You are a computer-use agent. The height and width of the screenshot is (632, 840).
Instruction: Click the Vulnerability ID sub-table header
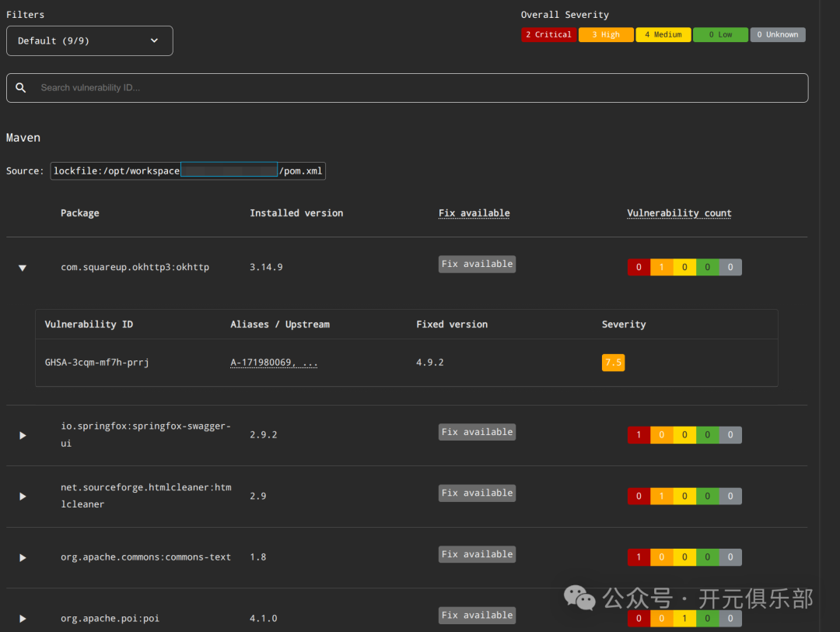tap(89, 325)
